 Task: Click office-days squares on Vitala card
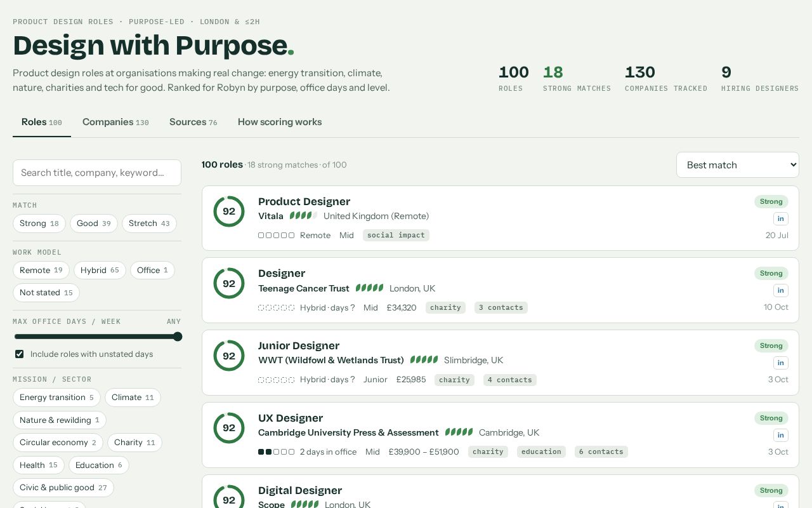pyautogui.click(x=277, y=236)
